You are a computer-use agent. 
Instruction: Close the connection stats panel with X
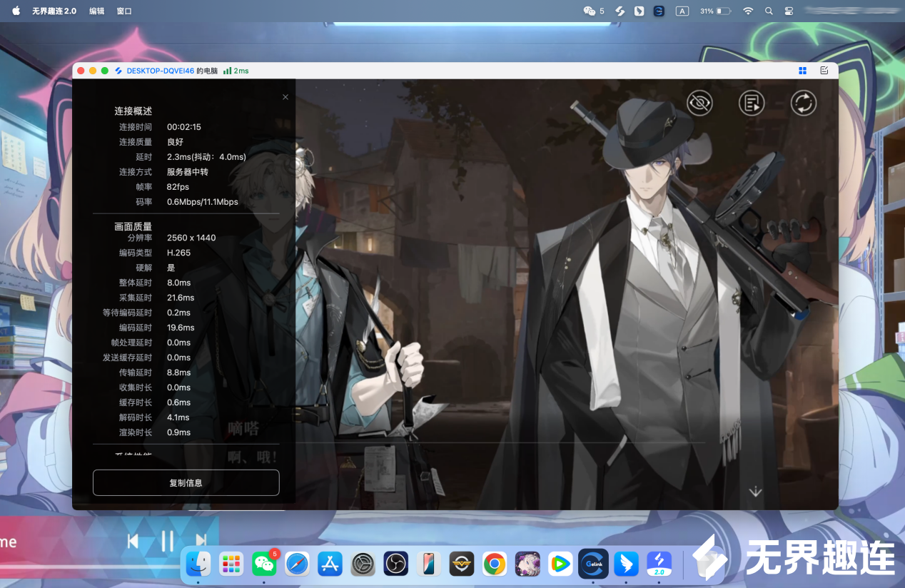pos(285,97)
